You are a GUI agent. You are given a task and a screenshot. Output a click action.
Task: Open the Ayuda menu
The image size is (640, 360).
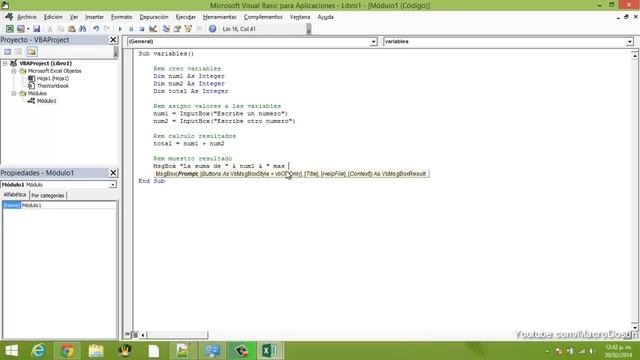[x=325, y=17]
